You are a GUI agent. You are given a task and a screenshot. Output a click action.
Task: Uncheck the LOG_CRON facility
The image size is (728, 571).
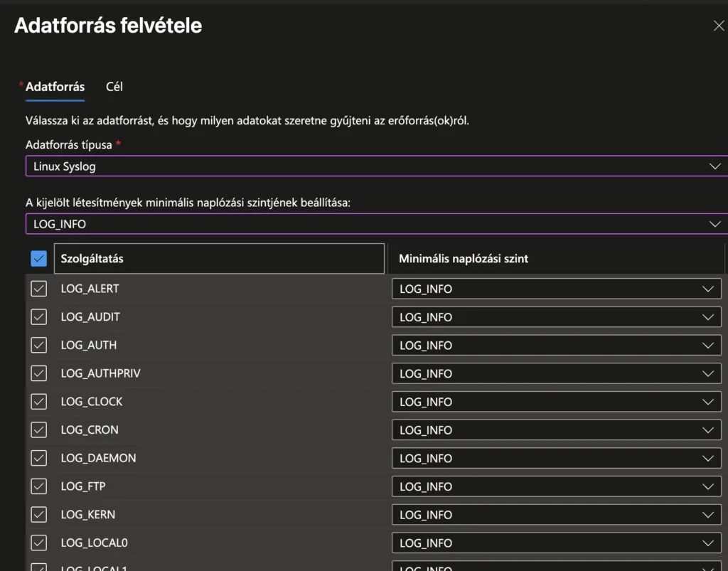pyautogui.click(x=39, y=430)
